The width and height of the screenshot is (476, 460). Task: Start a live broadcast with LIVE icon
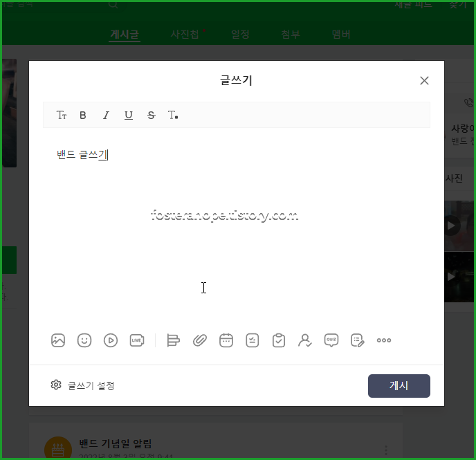click(x=137, y=340)
